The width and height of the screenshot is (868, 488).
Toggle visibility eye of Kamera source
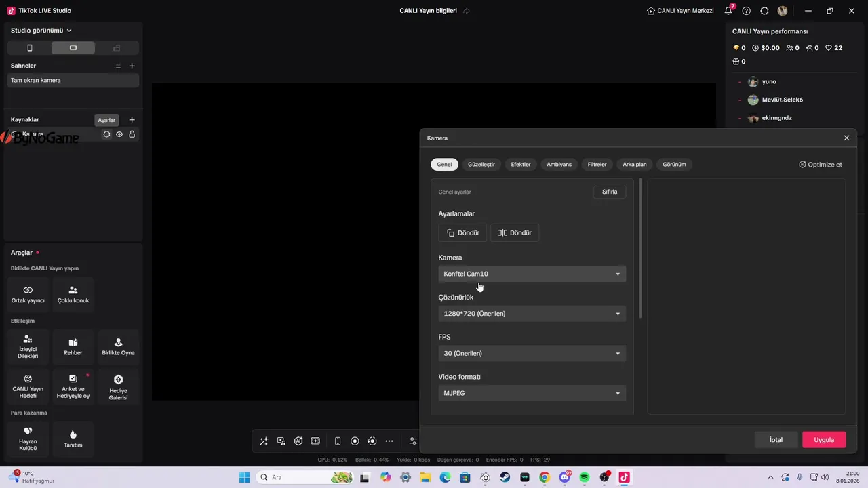(x=119, y=134)
